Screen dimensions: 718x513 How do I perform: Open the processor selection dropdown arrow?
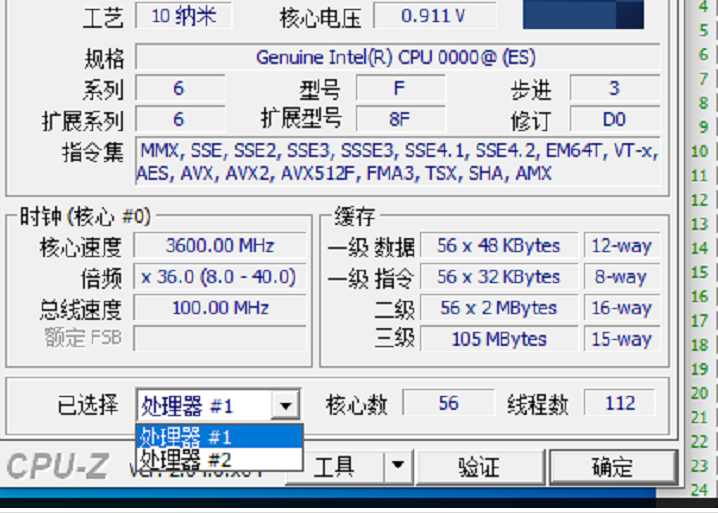tap(286, 405)
